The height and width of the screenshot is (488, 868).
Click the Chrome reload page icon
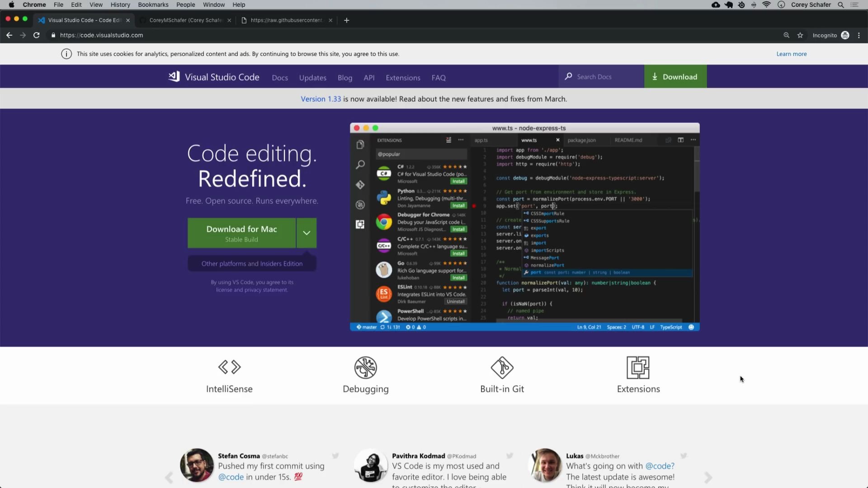[x=37, y=35]
